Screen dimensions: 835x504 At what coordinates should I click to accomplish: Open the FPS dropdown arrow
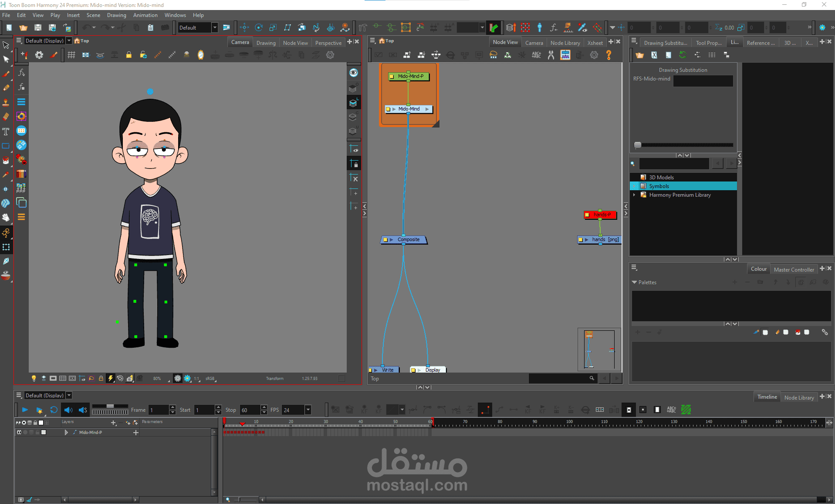[308, 410]
